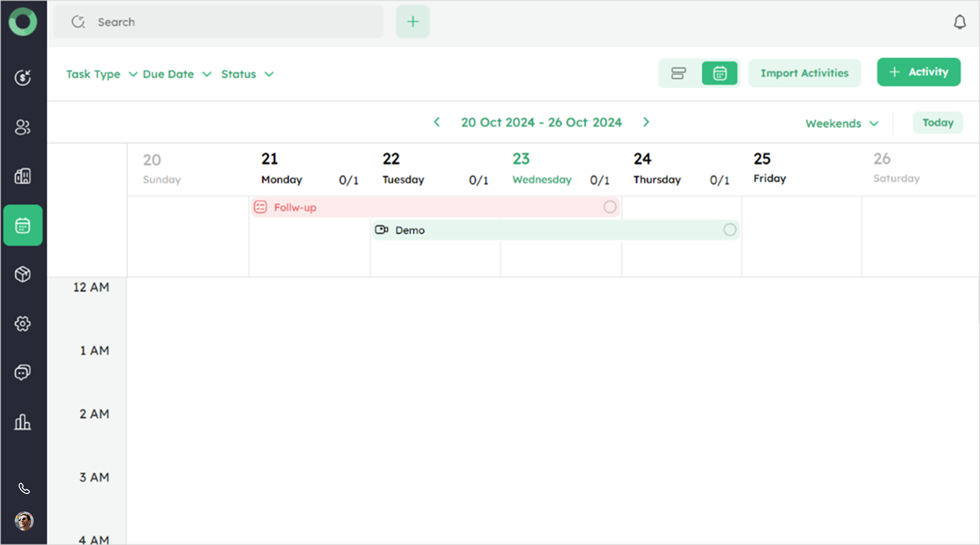Open the reports bar chart icon
Screen dimensions: 980x545
click(x=23, y=422)
